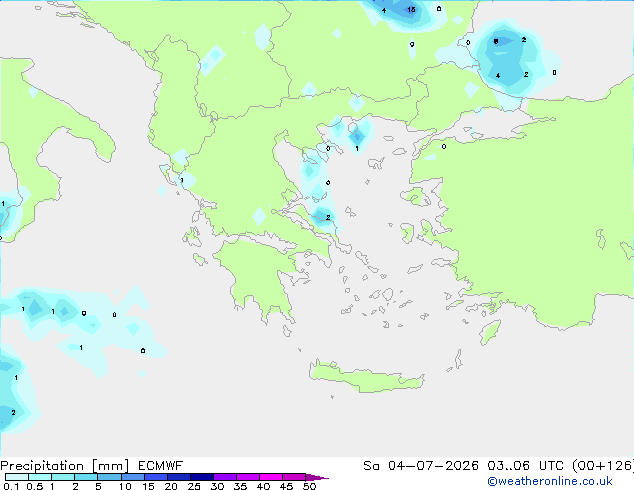Click the "35" legend scale label
This screenshot has width=634, height=490.
pos(240,486)
